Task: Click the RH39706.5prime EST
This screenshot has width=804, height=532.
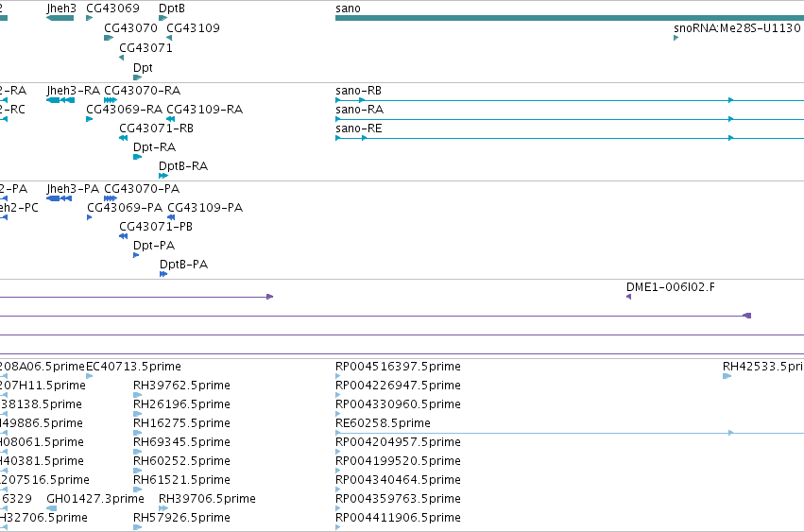Action: tap(163, 508)
